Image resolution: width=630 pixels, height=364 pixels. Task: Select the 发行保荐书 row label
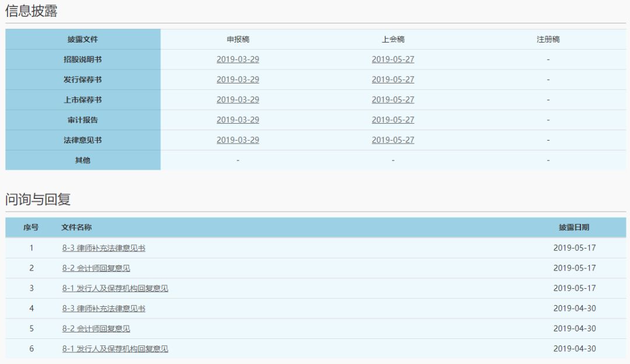[83, 79]
